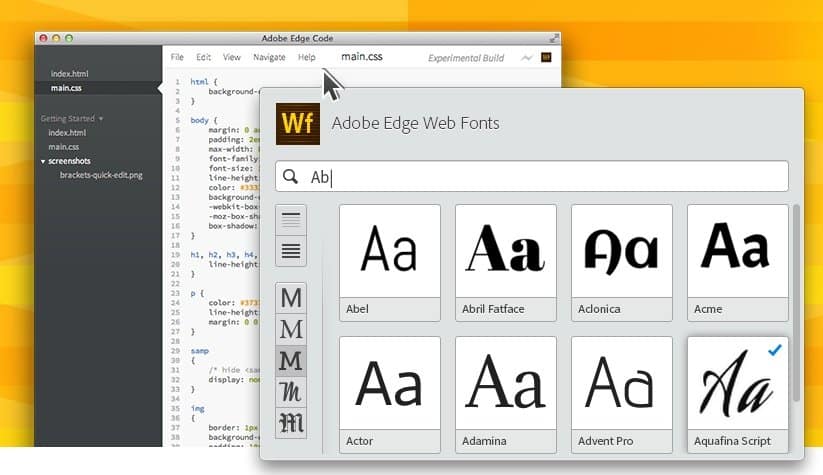This screenshot has height=475, width=823.
Task: Collapse the screenshots folder
Action: click(x=43, y=161)
